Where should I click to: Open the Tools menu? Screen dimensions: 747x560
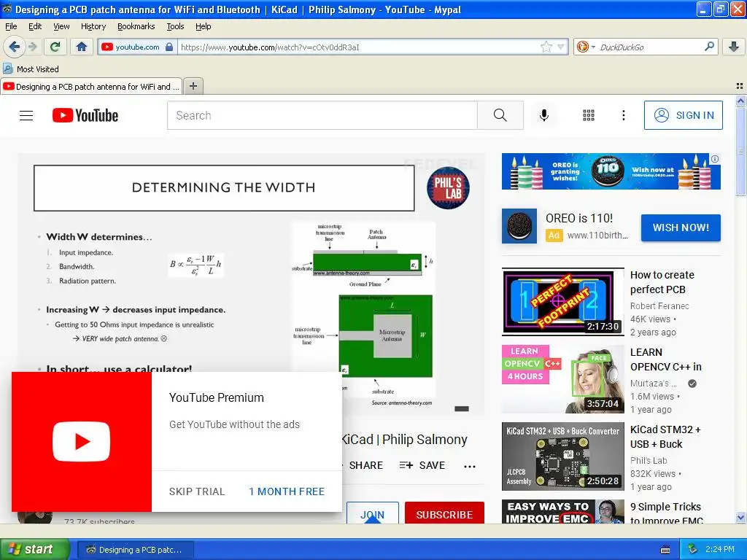click(x=175, y=26)
